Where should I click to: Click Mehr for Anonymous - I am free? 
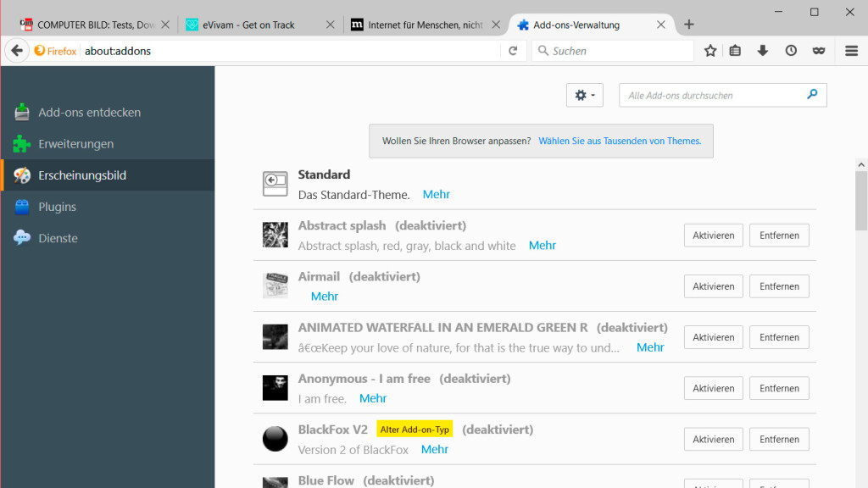[x=373, y=398]
